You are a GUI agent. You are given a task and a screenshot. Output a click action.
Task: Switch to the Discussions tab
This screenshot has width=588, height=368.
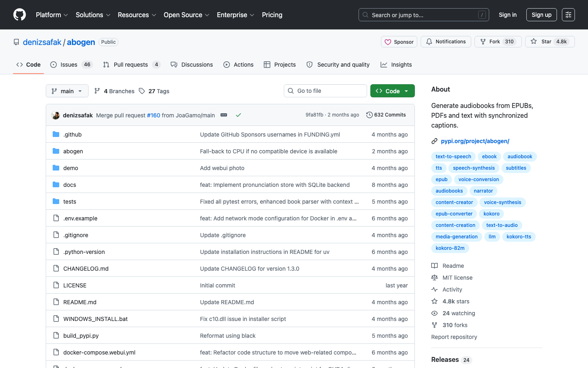click(x=192, y=65)
